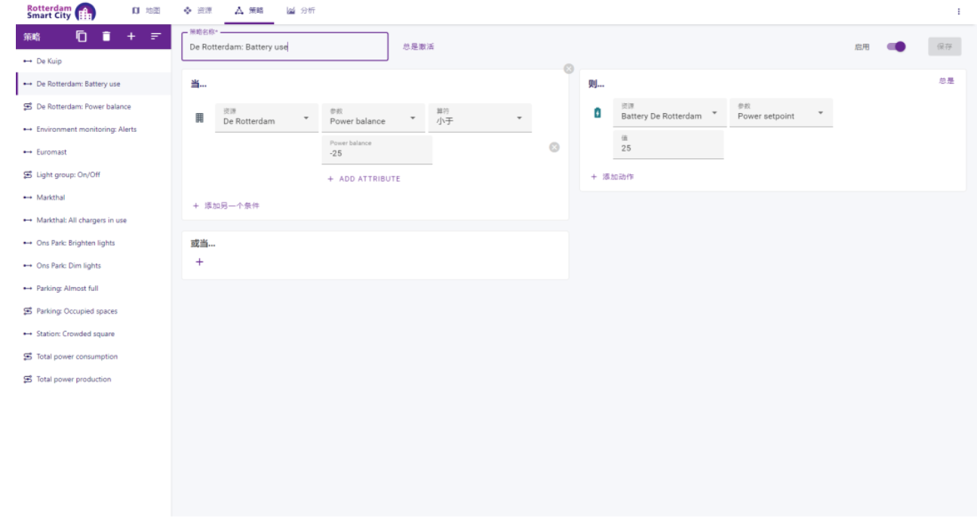Click the plus icon under the second condition panel

[x=200, y=262]
